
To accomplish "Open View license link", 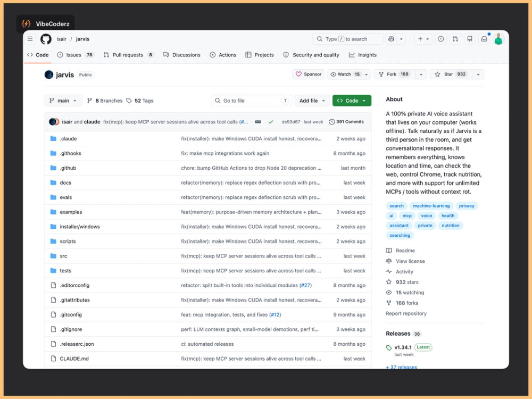I will 405,261.
